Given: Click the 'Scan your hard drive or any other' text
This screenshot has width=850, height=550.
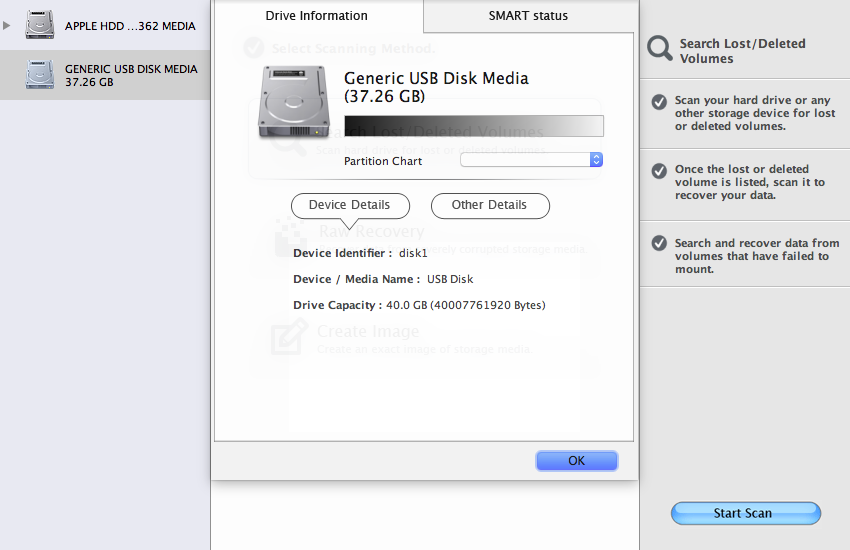Looking at the screenshot, I should [755, 113].
